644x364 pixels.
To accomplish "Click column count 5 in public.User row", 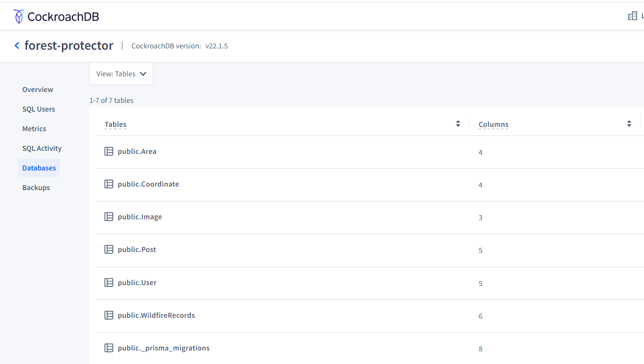I will (480, 283).
